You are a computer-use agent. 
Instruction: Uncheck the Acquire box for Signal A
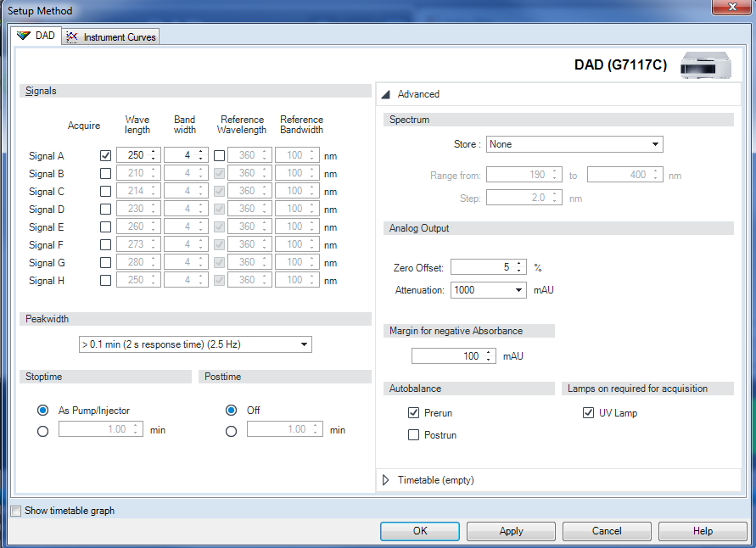coord(105,155)
